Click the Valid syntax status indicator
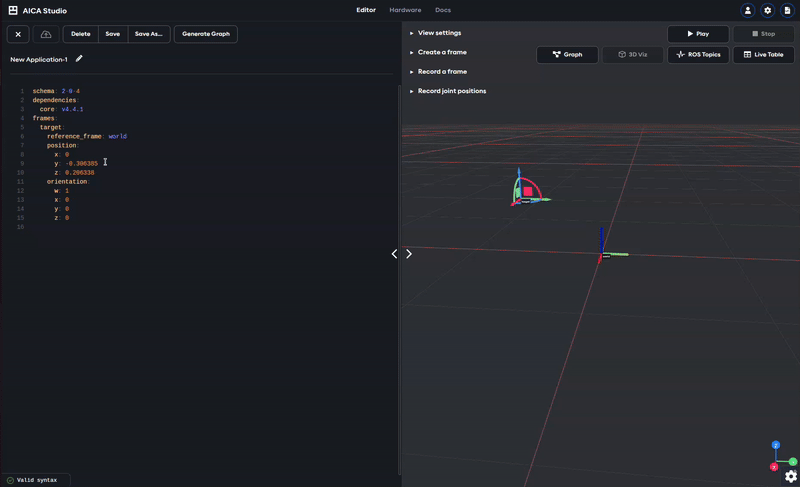The width and height of the screenshot is (800, 487). tap(32, 480)
